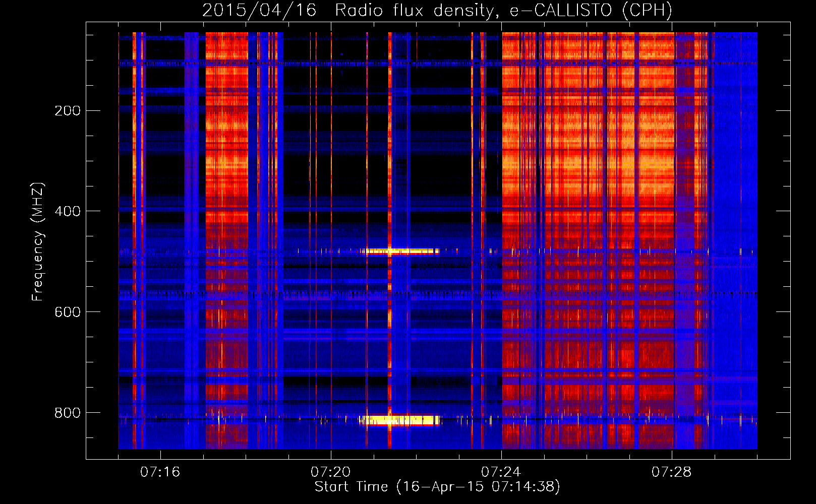The height and width of the screenshot is (504, 816).
Task: Click the 600 frequency tick label
Action: point(68,312)
